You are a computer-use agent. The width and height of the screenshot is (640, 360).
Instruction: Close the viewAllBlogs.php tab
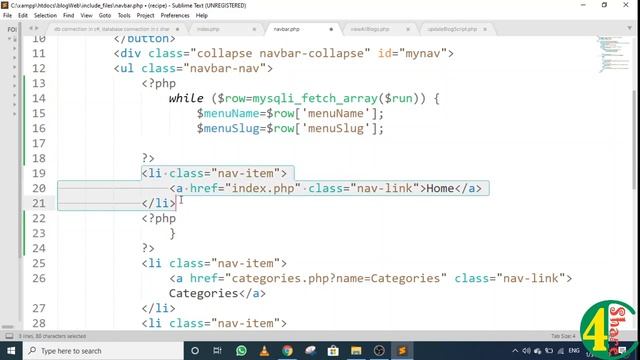point(408,29)
